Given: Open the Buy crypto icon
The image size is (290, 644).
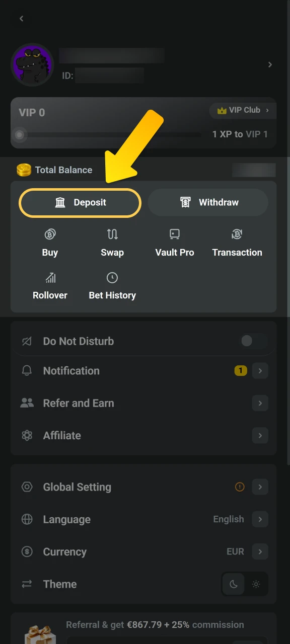Looking at the screenshot, I should (x=50, y=234).
